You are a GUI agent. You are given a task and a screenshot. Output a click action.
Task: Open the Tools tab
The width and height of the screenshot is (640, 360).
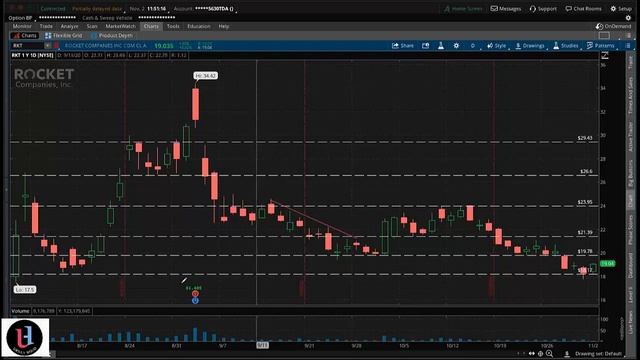pyautogui.click(x=173, y=26)
